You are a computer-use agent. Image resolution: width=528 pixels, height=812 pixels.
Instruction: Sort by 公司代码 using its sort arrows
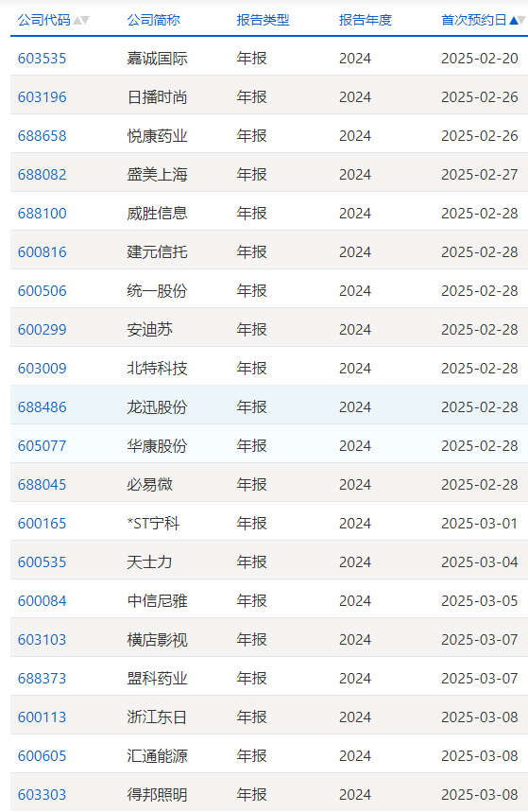coord(81,20)
